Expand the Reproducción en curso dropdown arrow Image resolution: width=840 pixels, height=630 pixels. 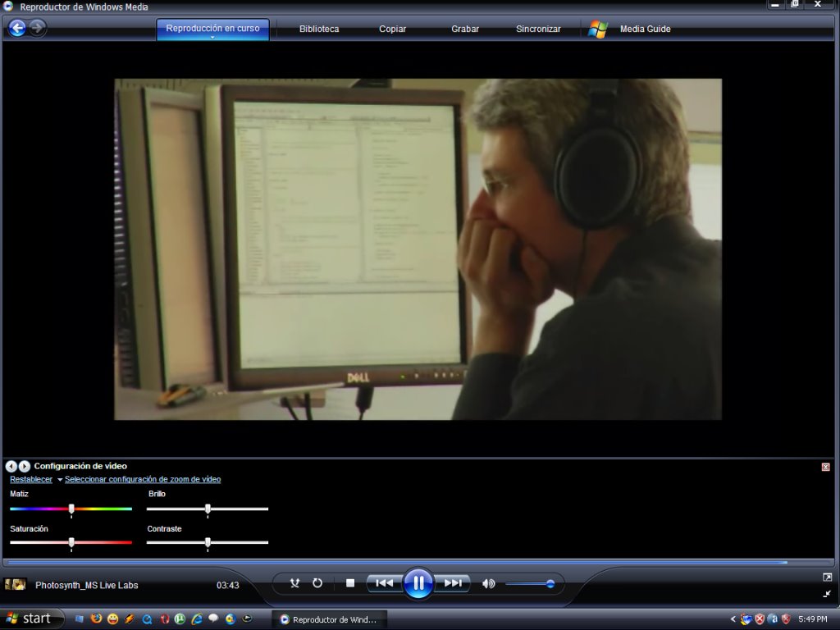[x=212, y=38]
